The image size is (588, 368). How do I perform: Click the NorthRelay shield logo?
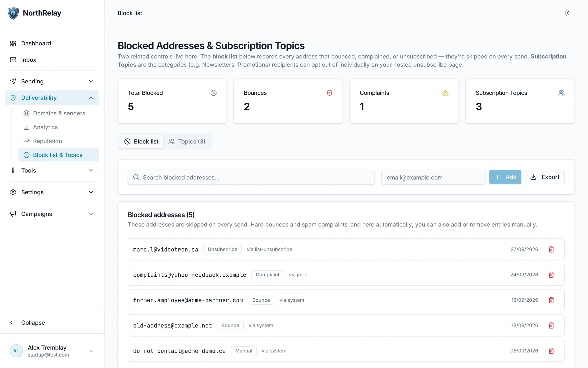point(13,13)
